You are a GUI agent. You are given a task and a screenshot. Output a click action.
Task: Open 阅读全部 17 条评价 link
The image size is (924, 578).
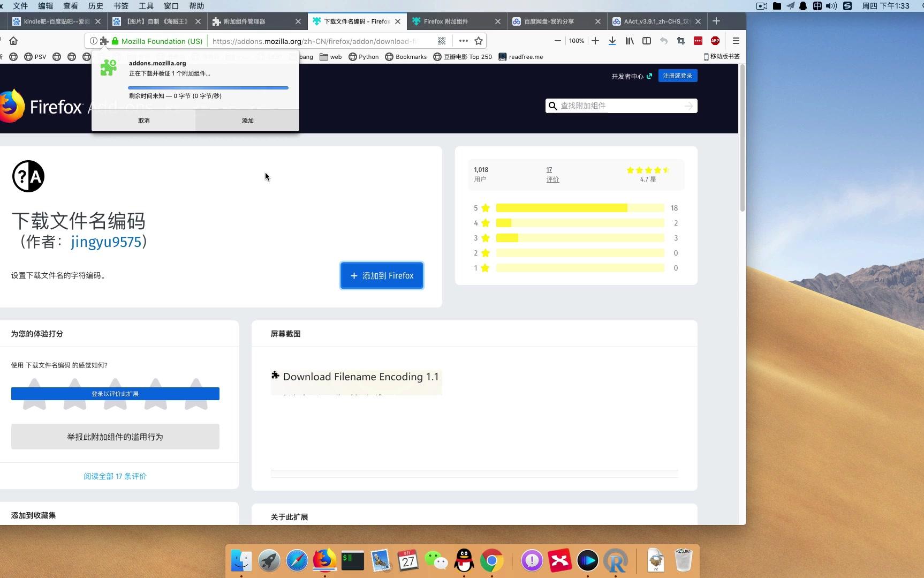point(115,476)
